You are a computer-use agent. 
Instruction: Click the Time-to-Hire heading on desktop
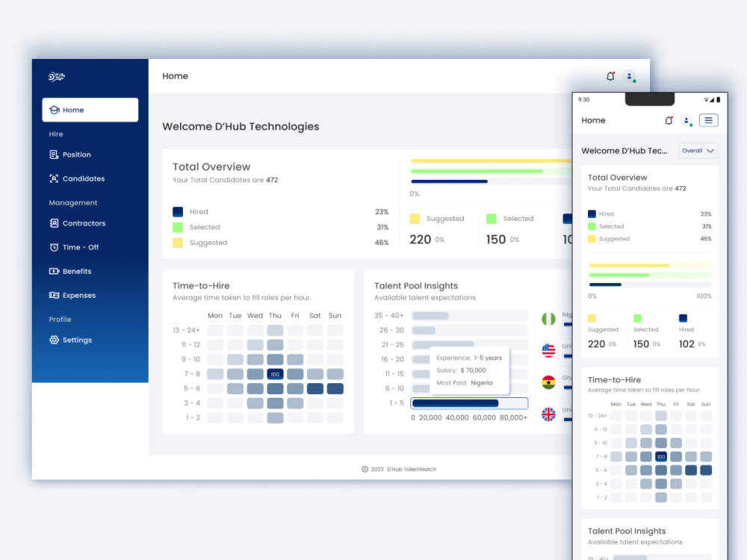point(201,286)
